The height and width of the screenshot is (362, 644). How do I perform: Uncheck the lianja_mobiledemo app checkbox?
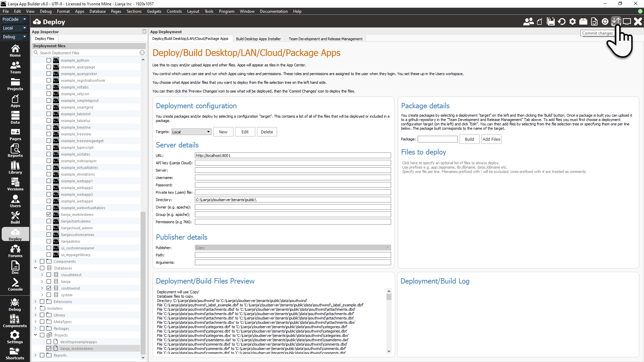coord(49,215)
